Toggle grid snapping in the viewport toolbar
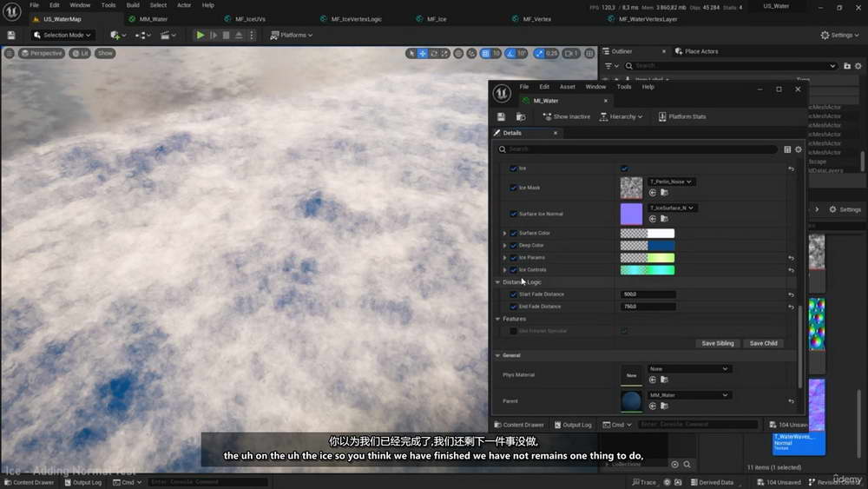Screen dimensions: 868x489 click(485, 53)
